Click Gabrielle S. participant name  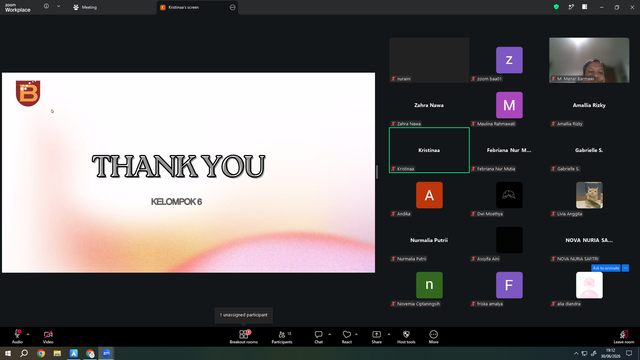click(x=589, y=150)
